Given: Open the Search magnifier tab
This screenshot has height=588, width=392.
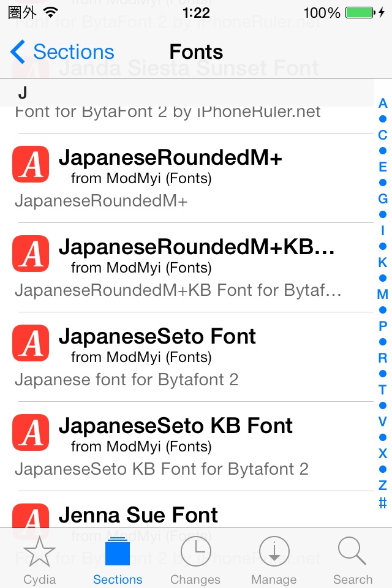Looking at the screenshot, I should (x=352, y=560).
